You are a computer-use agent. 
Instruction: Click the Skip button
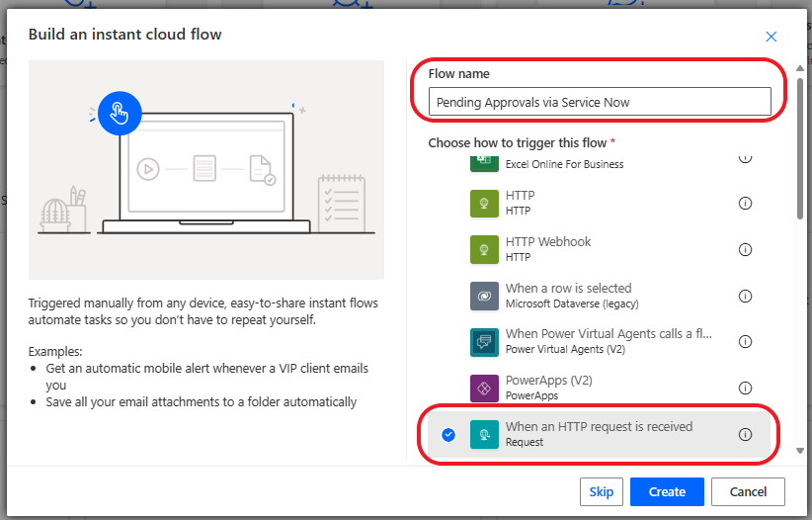coord(602,491)
